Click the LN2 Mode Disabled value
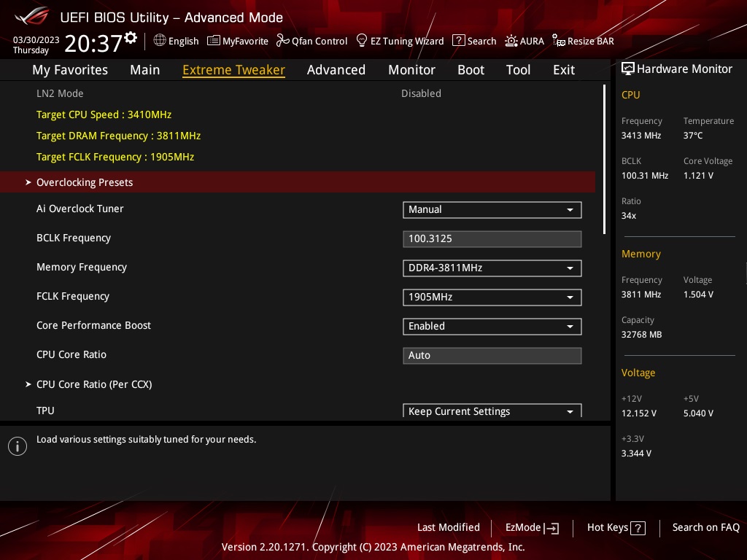This screenshot has height=560, width=747. (x=421, y=93)
